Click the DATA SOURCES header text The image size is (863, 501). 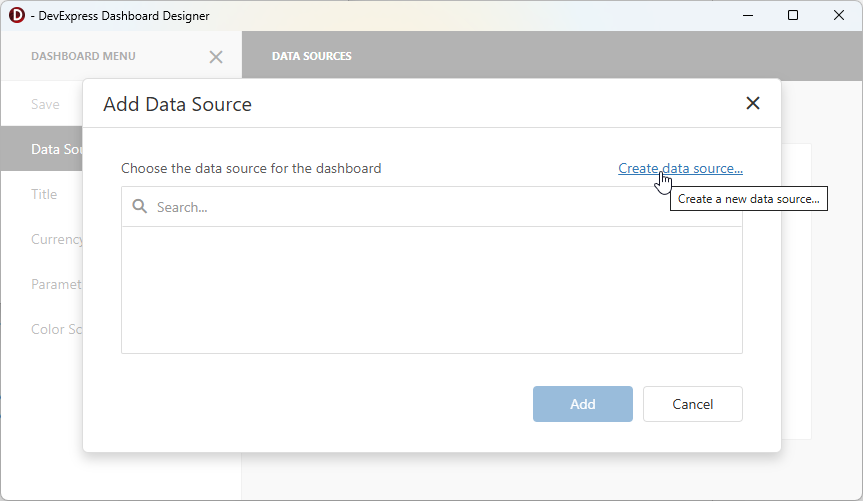coord(312,56)
